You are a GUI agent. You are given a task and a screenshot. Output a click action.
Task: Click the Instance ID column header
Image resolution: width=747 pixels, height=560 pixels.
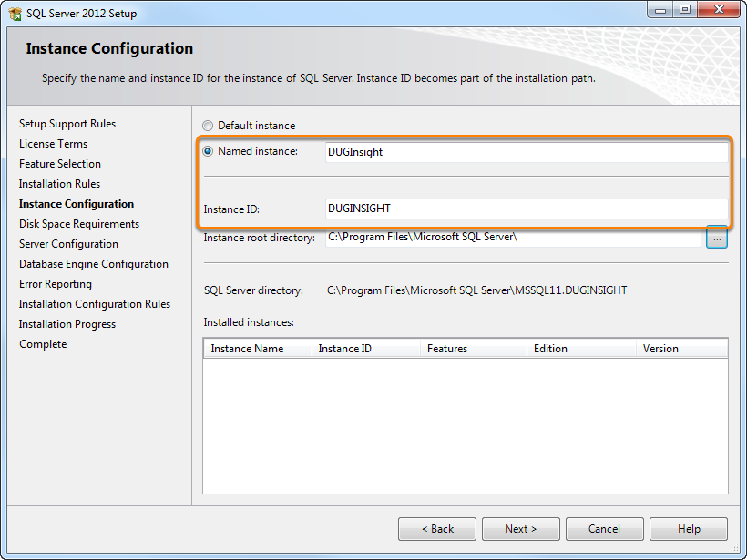366,349
